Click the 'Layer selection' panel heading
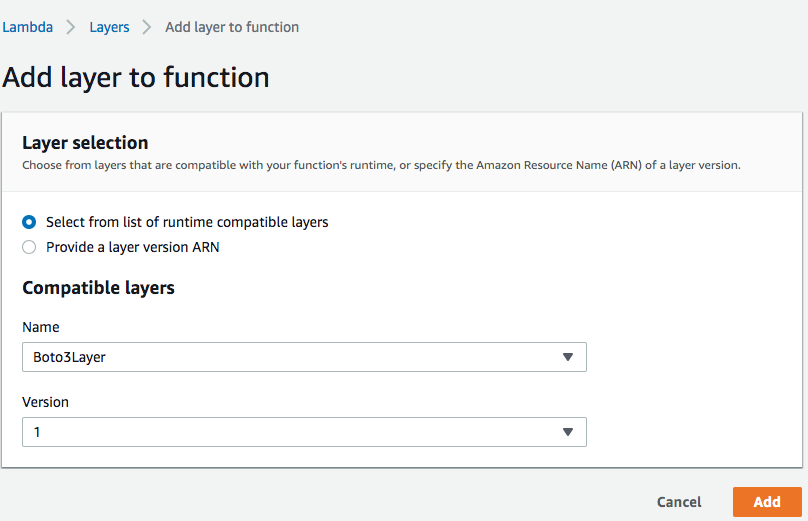The height and width of the screenshot is (521, 808). click(85, 143)
